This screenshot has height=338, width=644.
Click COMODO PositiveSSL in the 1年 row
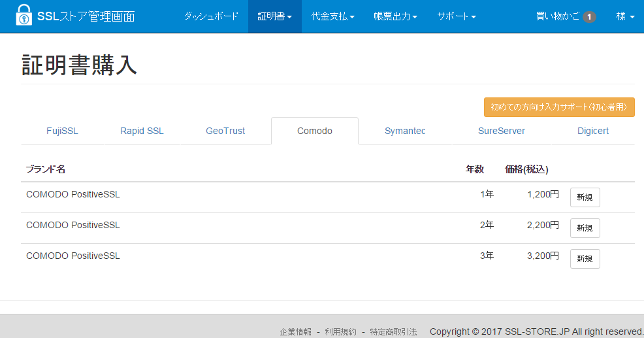coord(73,194)
